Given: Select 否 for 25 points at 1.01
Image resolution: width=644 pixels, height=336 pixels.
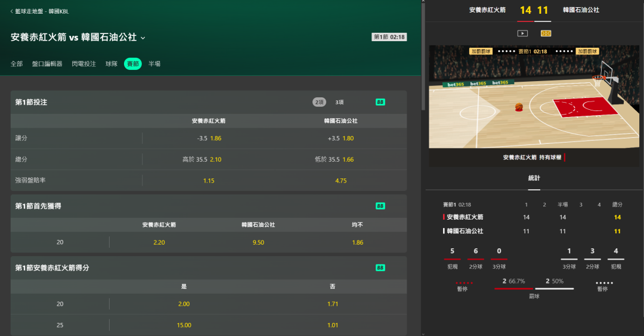Looking at the screenshot, I should click(333, 325).
